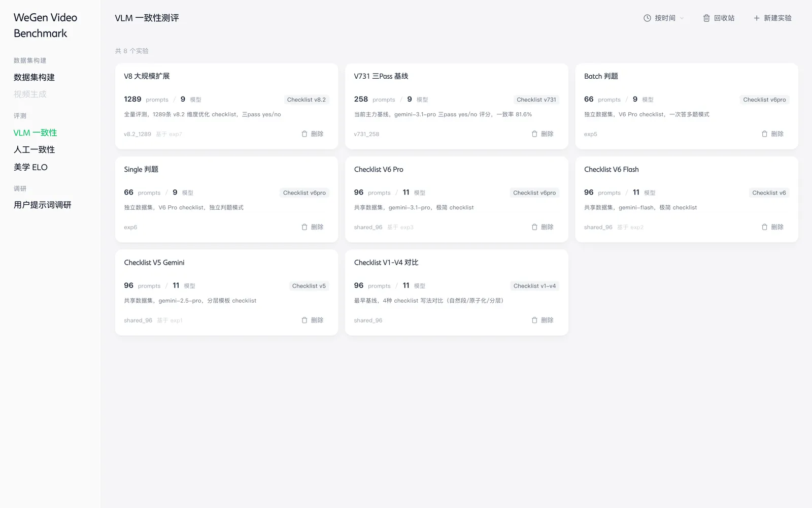812x508 pixels.
Task: Open 美学 ELO sidebar page
Action: (x=30, y=167)
